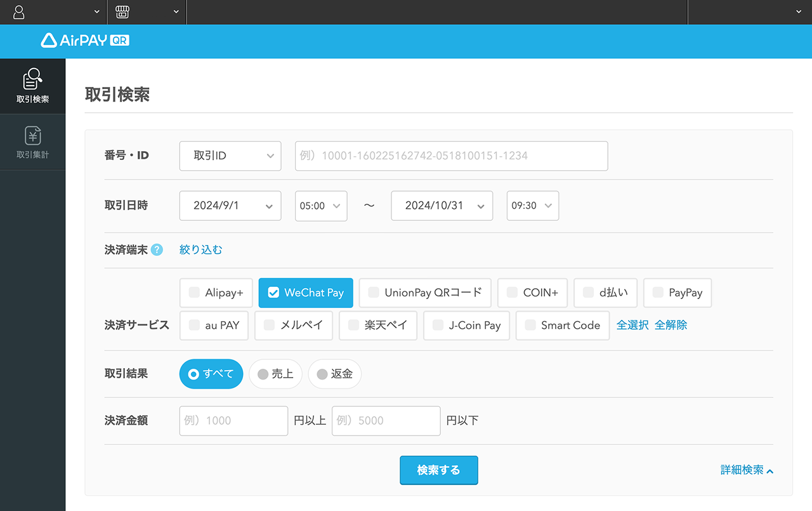The height and width of the screenshot is (511, 812).
Task: Focus the minimum amount 円以上 input field
Action: (233, 420)
